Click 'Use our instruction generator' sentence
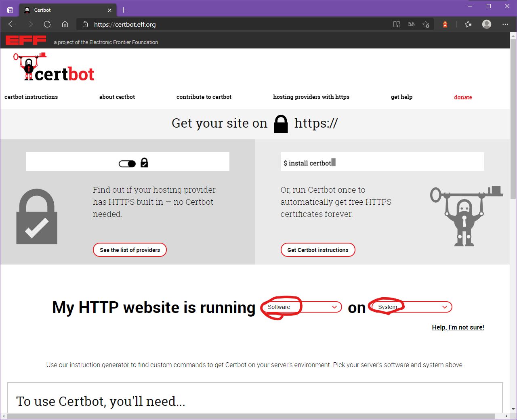Screen dimensions: 517x420 pyautogui.click(x=255, y=365)
